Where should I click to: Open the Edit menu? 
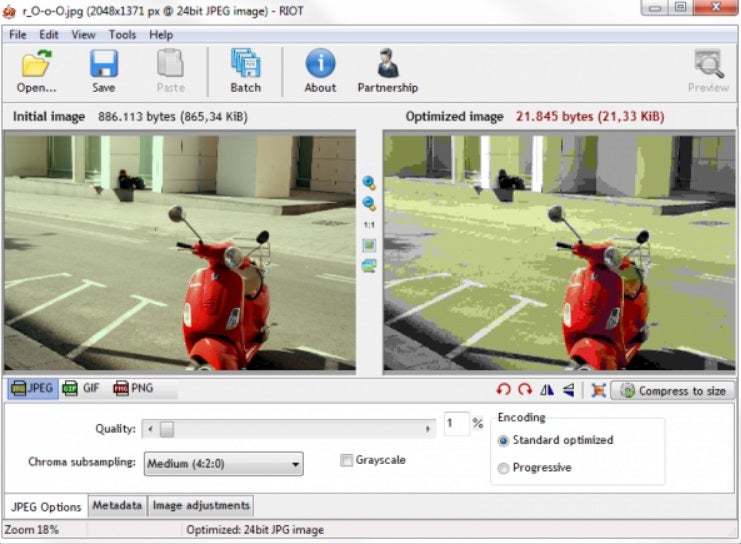point(49,34)
